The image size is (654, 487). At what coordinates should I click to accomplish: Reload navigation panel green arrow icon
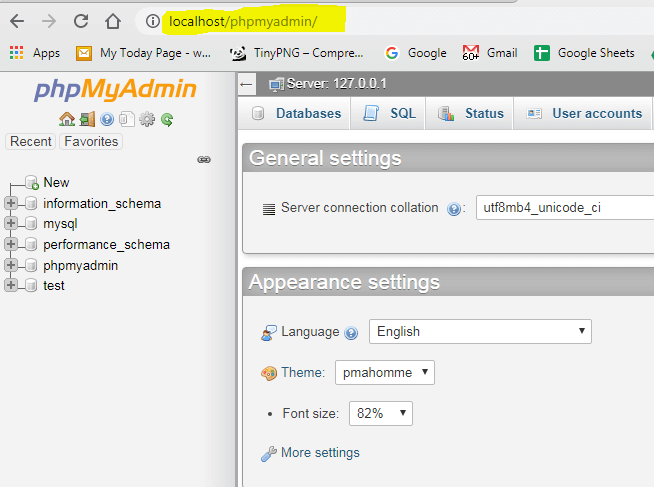click(x=167, y=120)
